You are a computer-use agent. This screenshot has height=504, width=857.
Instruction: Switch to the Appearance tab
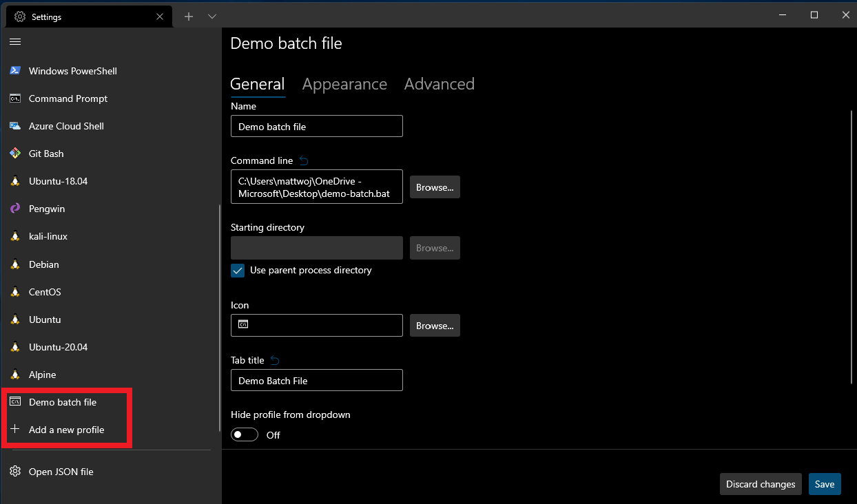pos(344,84)
